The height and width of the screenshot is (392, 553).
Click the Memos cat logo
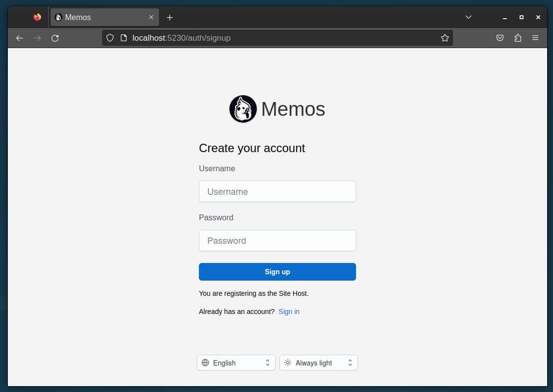point(243,108)
